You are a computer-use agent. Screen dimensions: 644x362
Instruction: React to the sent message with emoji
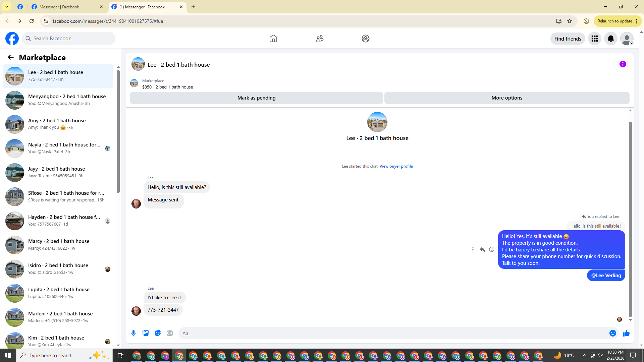[492, 249]
